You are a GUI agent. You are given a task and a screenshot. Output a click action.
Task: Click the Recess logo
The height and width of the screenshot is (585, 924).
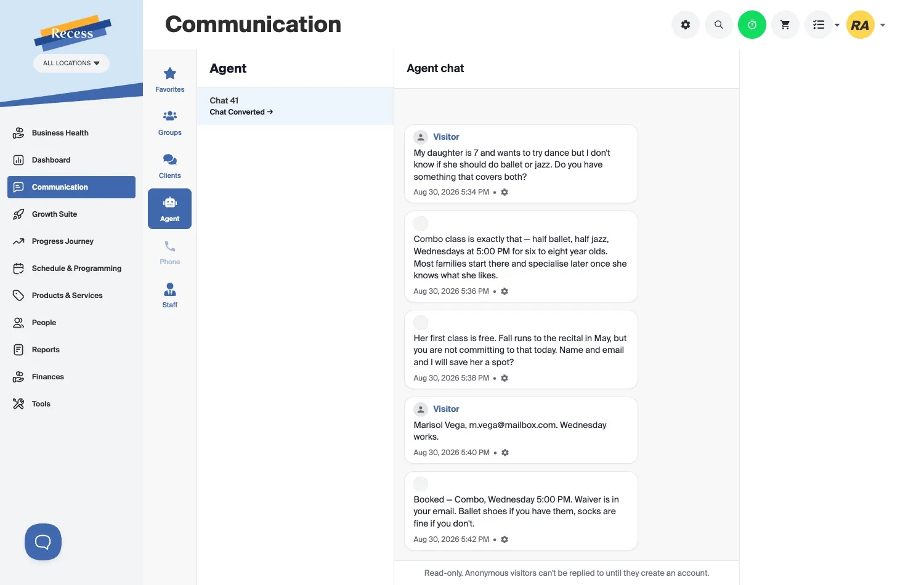(x=72, y=32)
